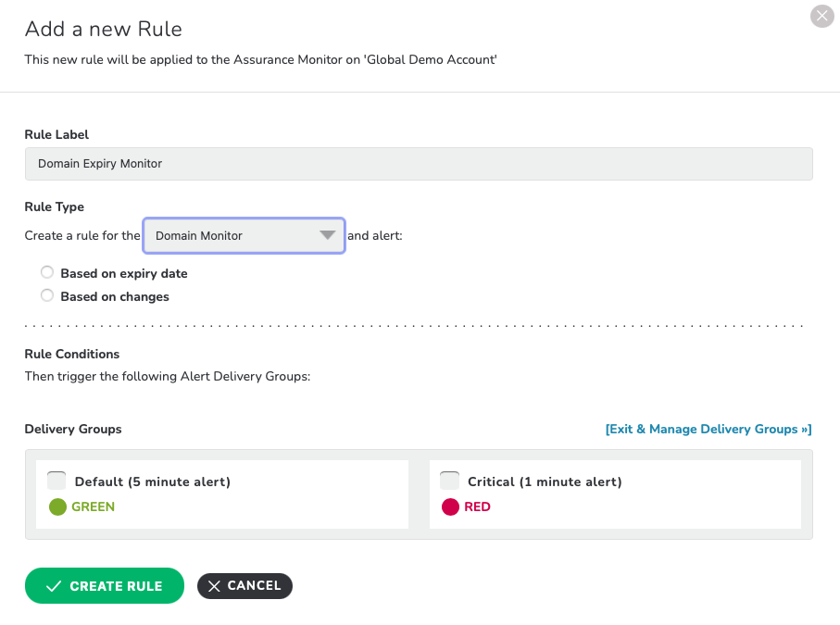Viewport: 840px width, 625px height.
Task: Click the 'Critical (1 minute alert)' group label
Action: tap(545, 481)
